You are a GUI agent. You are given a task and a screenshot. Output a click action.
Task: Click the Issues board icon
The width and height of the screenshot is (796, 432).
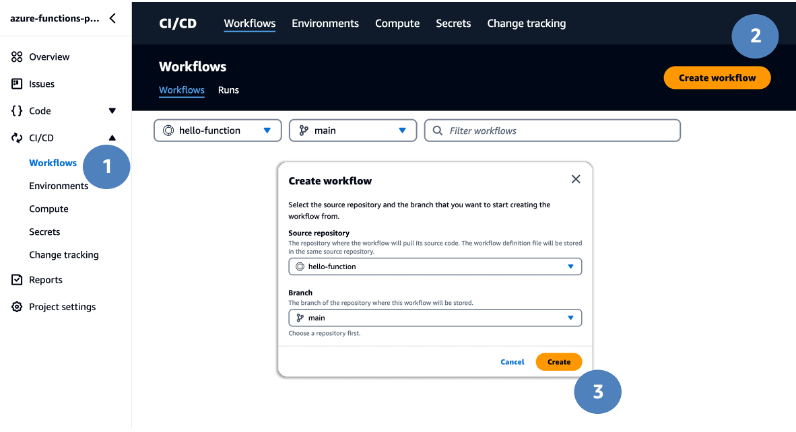tap(17, 84)
